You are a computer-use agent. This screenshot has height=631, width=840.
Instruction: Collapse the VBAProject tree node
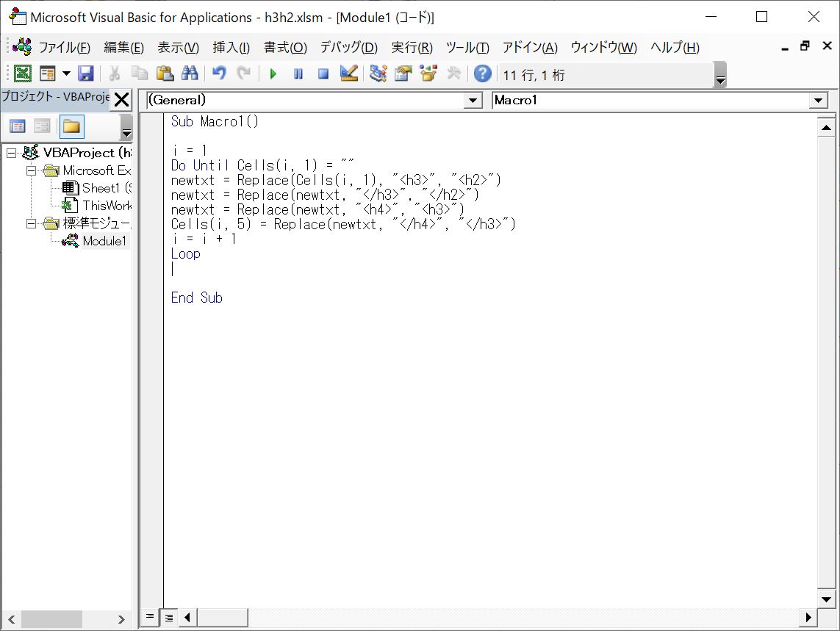[11, 154]
